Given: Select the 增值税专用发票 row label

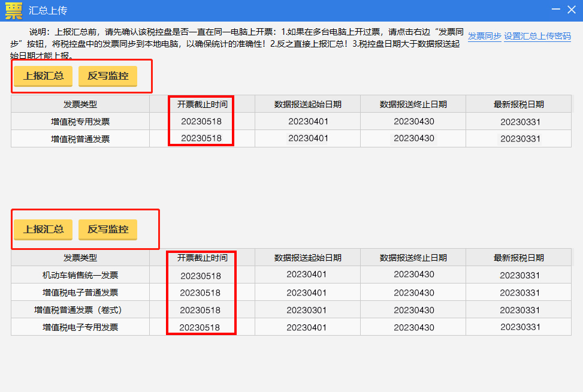Looking at the screenshot, I should (80, 122).
